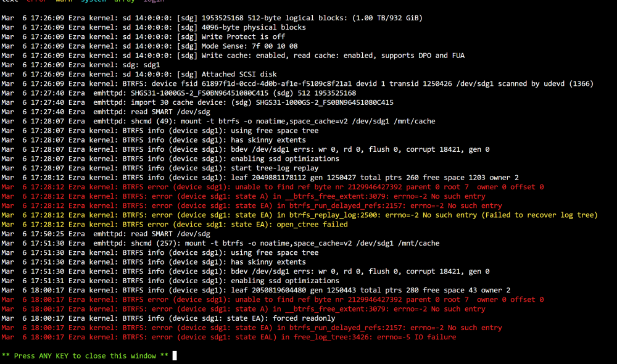
Task: Click the 17:28:07 'bdev /dev/sdg1 errs' line
Action: [x=246, y=149]
